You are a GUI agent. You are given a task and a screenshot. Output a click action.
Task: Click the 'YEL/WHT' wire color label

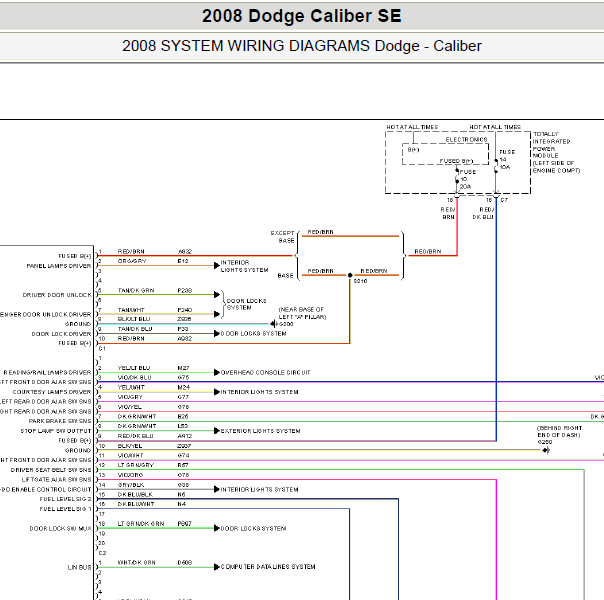coord(131,387)
